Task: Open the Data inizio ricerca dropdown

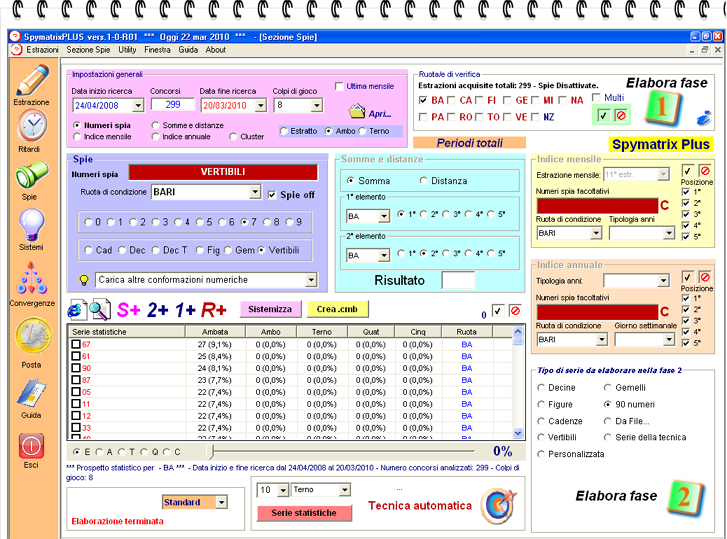Action: [138, 106]
